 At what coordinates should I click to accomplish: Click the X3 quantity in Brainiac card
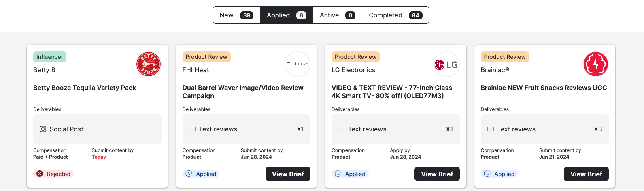tap(598, 129)
